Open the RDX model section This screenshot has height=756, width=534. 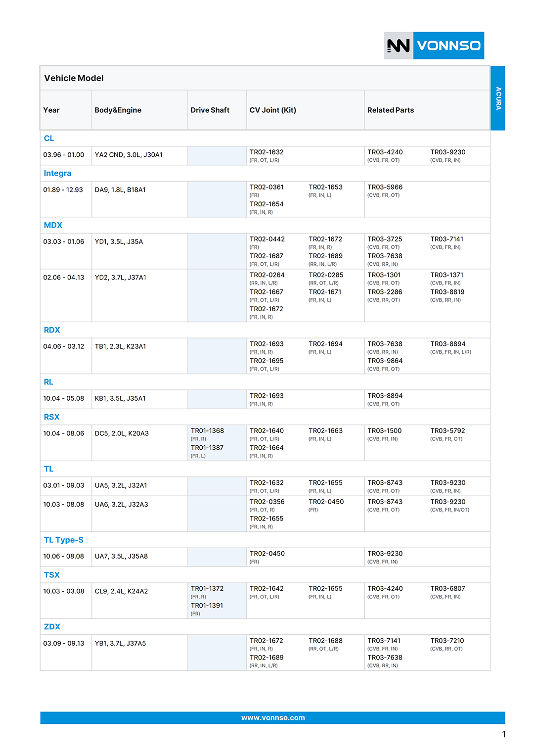point(52,330)
